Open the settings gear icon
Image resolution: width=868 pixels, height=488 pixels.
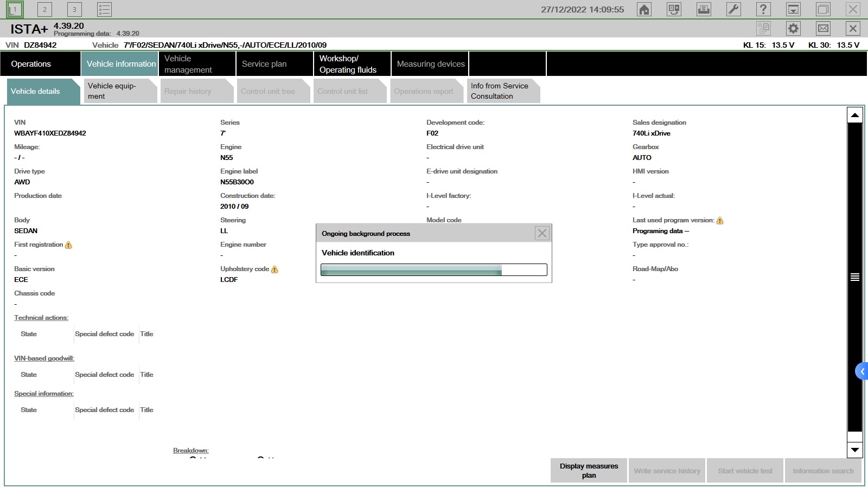(793, 29)
